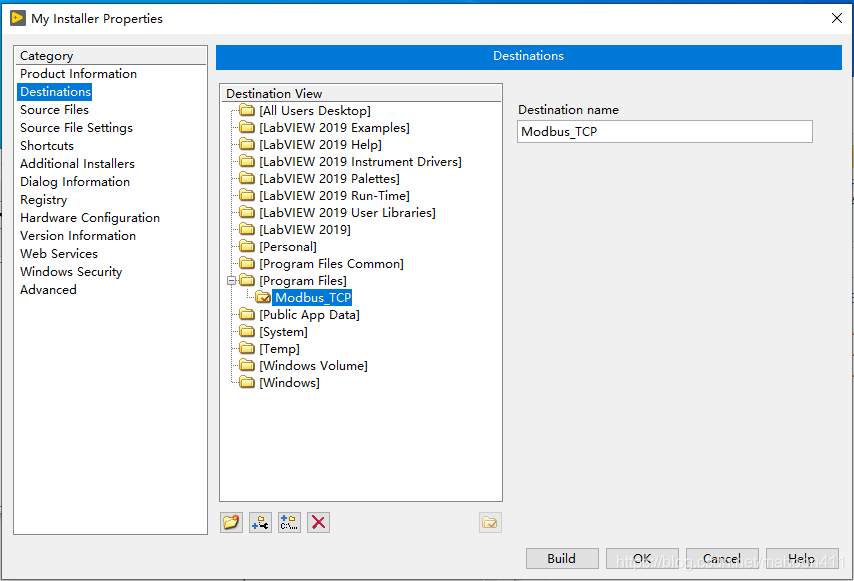This screenshot has width=854, height=581.
Task: Click the [Windows] folder icon
Action: point(247,383)
